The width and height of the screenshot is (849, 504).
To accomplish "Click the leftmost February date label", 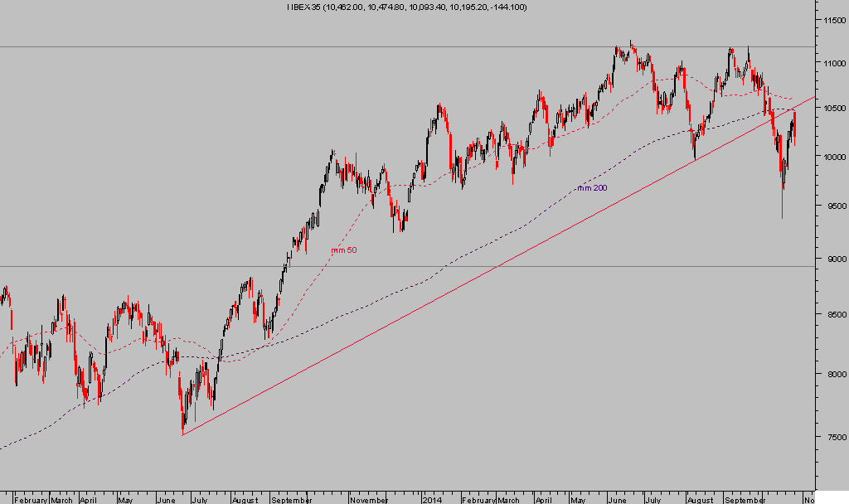I will point(31,500).
